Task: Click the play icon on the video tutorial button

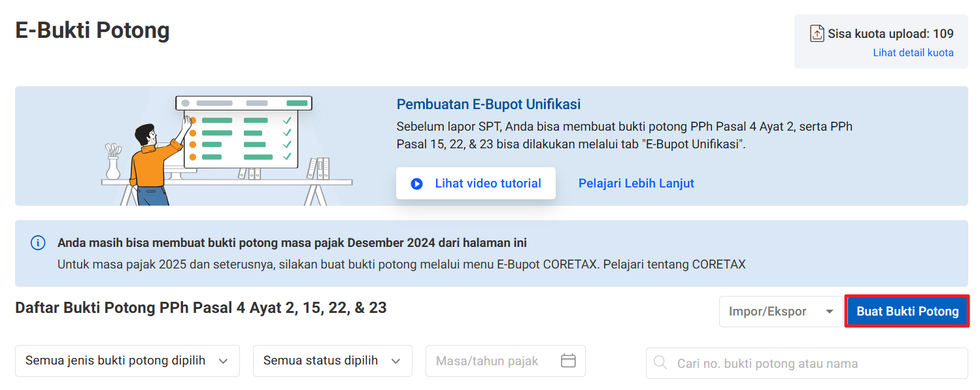Action: click(416, 184)
